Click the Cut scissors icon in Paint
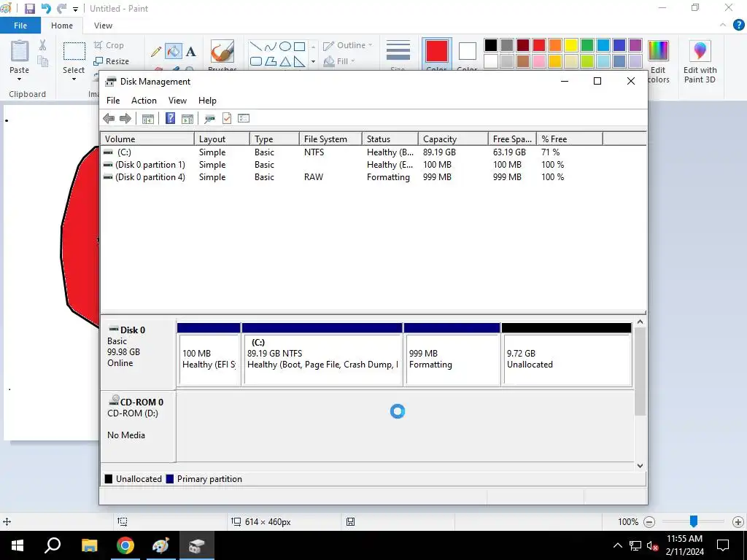 (x=42, y=45)
